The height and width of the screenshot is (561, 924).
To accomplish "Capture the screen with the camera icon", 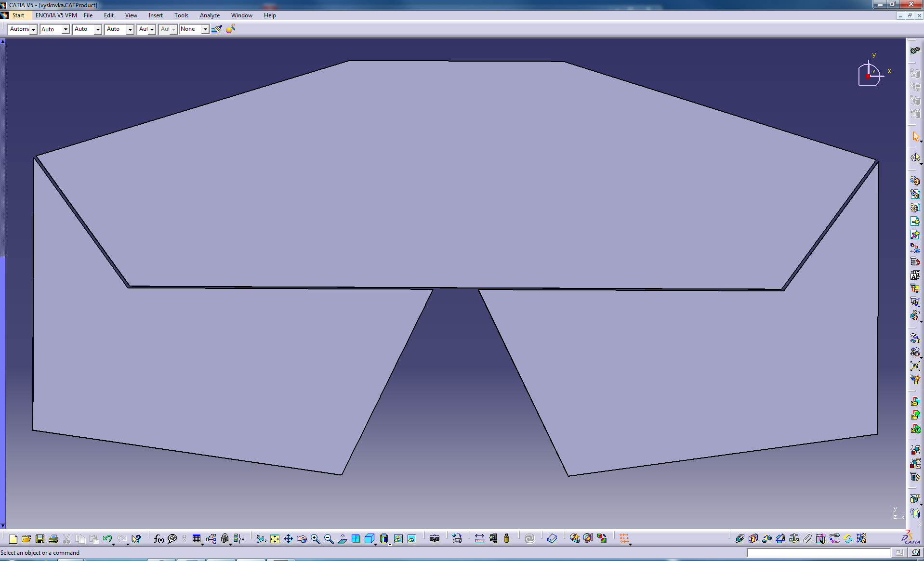I will tap(435, 539).
